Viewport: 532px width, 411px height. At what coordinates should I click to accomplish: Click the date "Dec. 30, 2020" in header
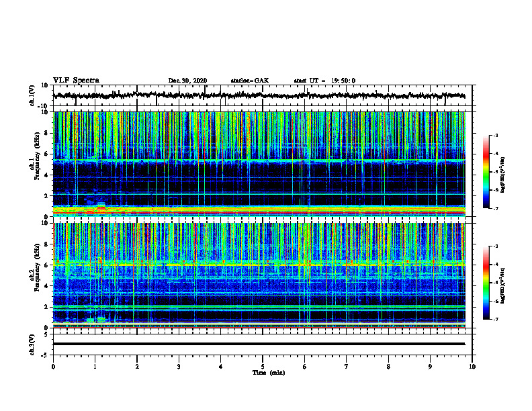coord(187,81)
